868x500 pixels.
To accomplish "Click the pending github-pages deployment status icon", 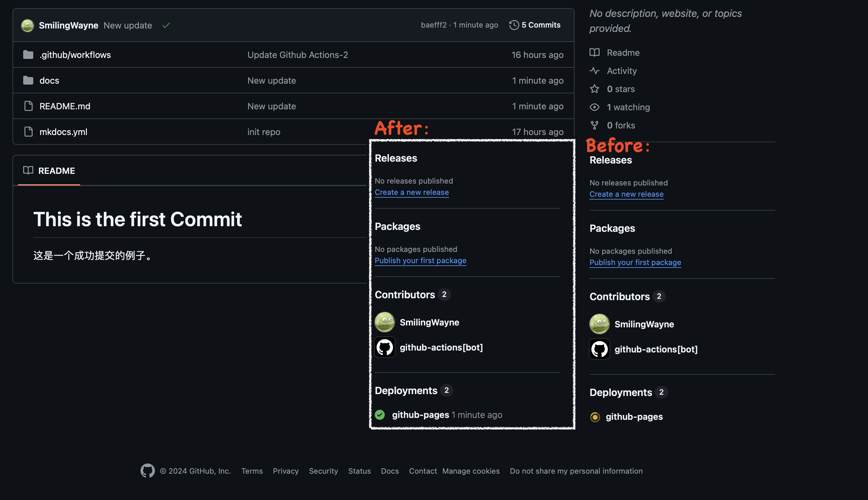I will [x=595, y=417].
